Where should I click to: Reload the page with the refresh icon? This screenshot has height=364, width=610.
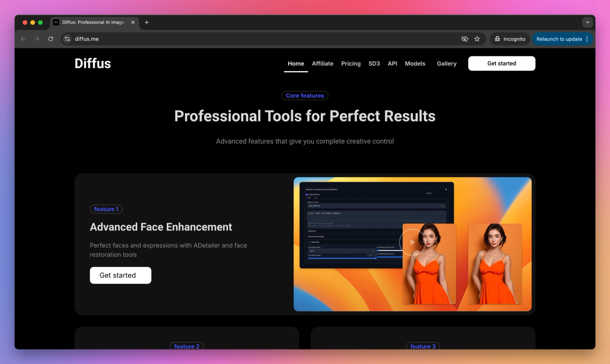point(51,39)
